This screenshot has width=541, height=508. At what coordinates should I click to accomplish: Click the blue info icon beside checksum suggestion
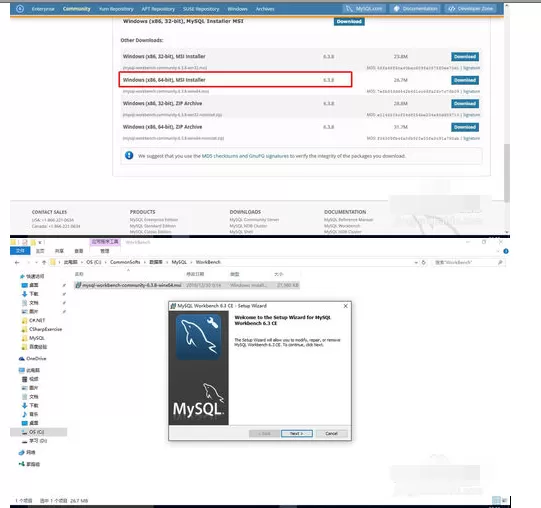click(129, 156)
